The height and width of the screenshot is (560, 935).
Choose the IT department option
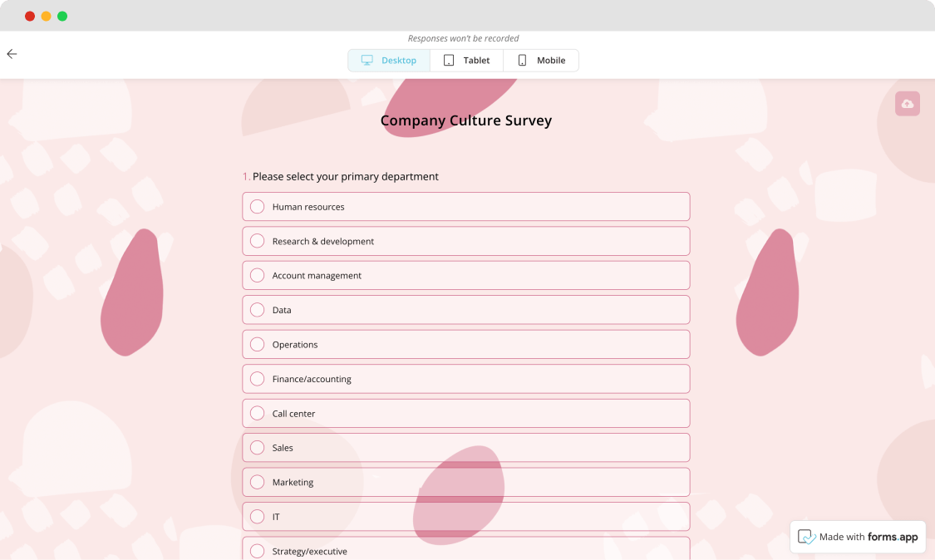click(x=258, y=517)
